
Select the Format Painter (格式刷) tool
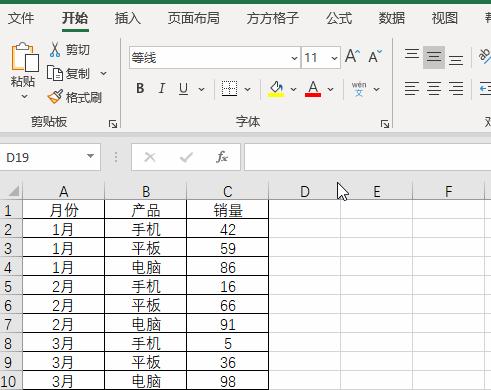[55, 97]
